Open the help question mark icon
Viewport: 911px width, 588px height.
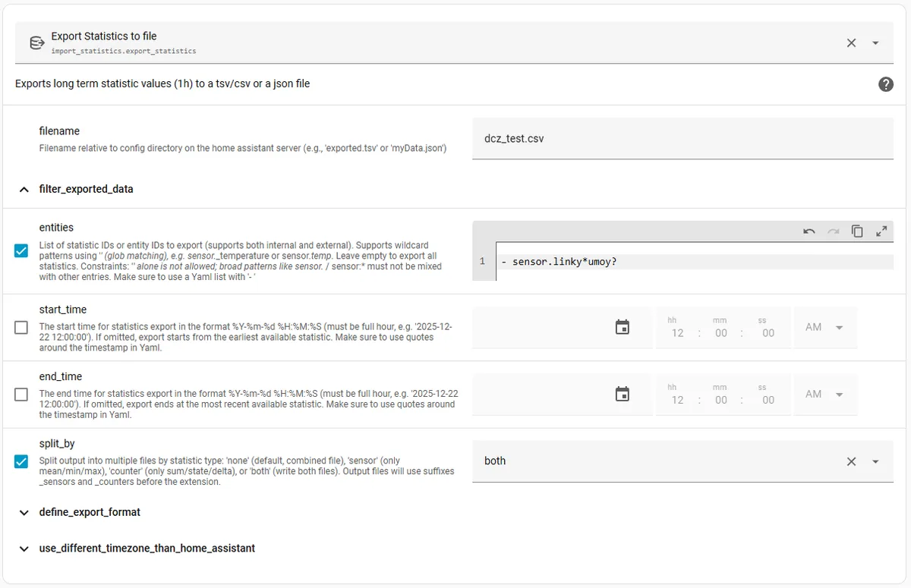coord(885,84)
